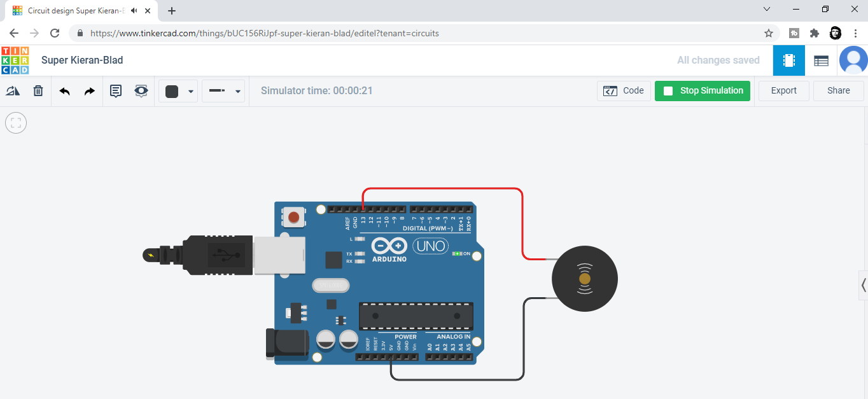Redo the last action
The image size is (868, 399).
[x=90, y=91]
